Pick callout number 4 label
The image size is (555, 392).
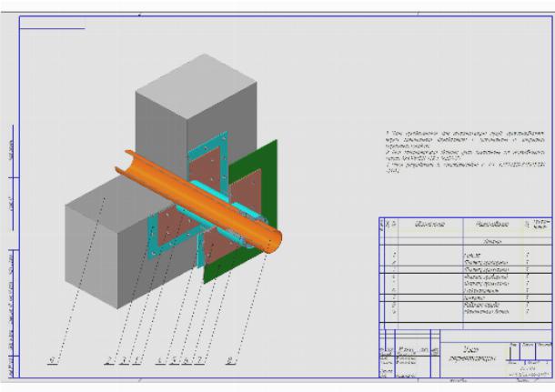coord(160,361)
